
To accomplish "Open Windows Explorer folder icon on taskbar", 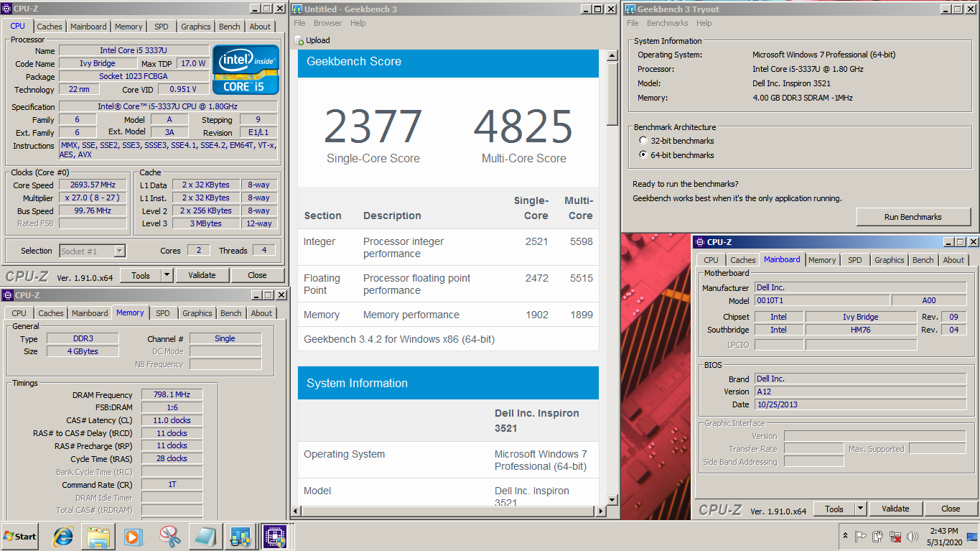I will (x=98, y=537).
